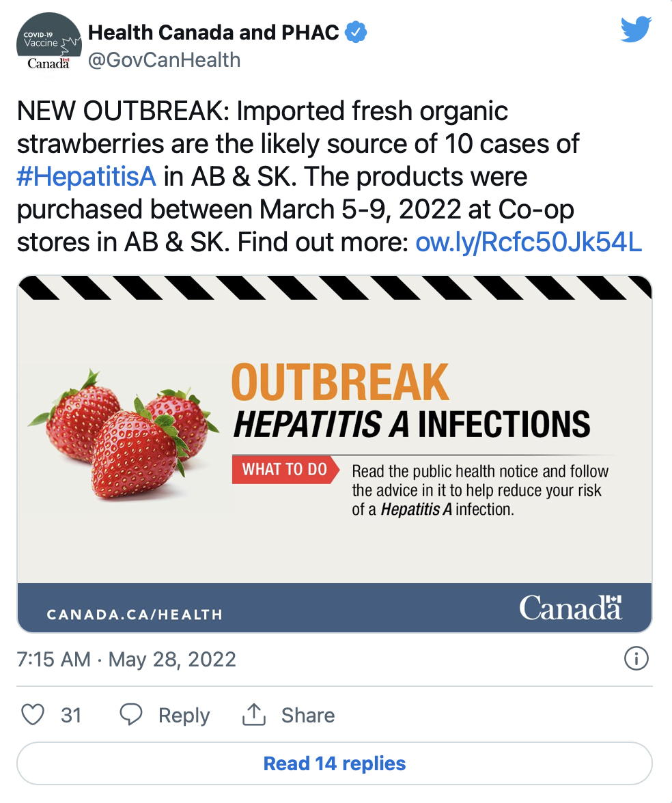This screenshot has height=803, width=672.
Task: Click the red WHAT TO DO banner
Action: (284, 470)
